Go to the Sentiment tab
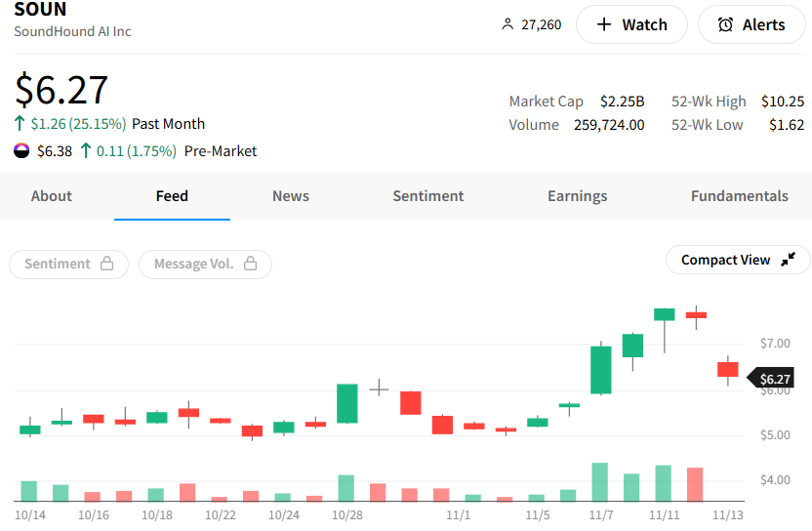 pos(428,196)
